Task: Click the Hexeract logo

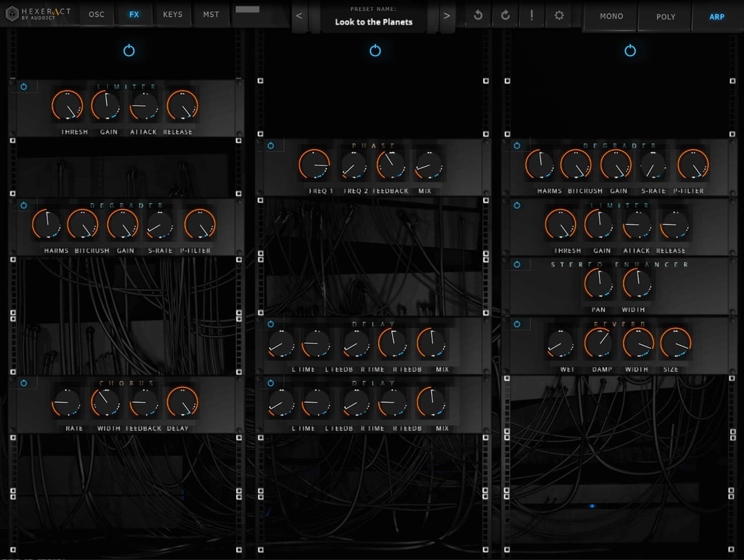Action: tap(39, 14)
